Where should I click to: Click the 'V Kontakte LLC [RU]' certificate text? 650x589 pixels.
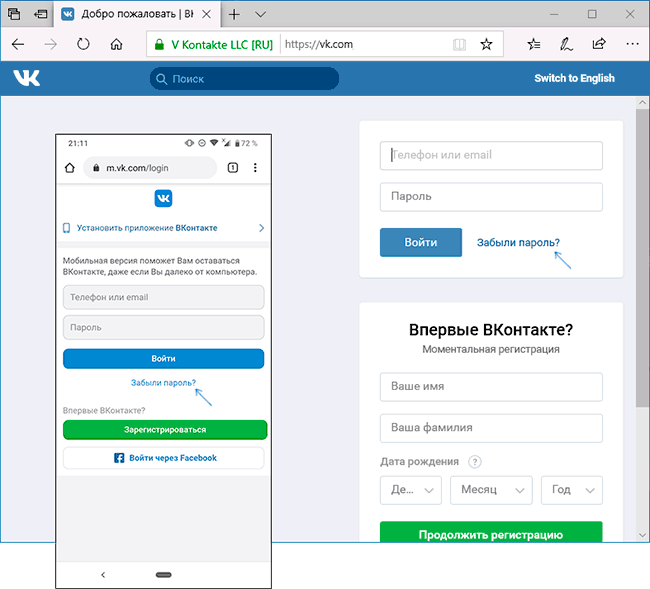click(222, 44)
